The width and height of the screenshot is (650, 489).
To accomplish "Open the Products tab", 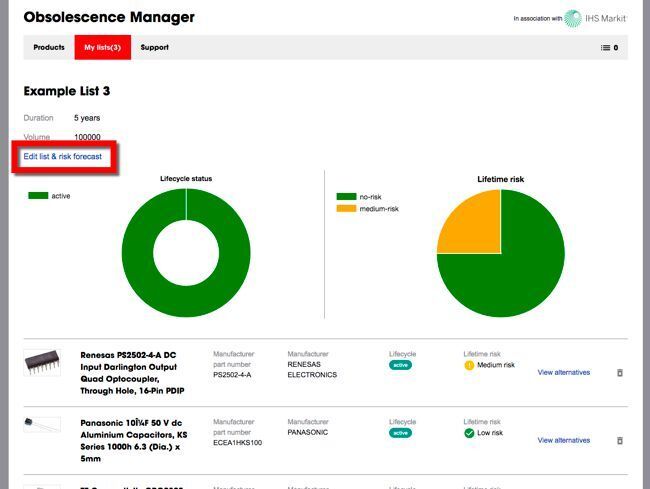I will (49, 47).
